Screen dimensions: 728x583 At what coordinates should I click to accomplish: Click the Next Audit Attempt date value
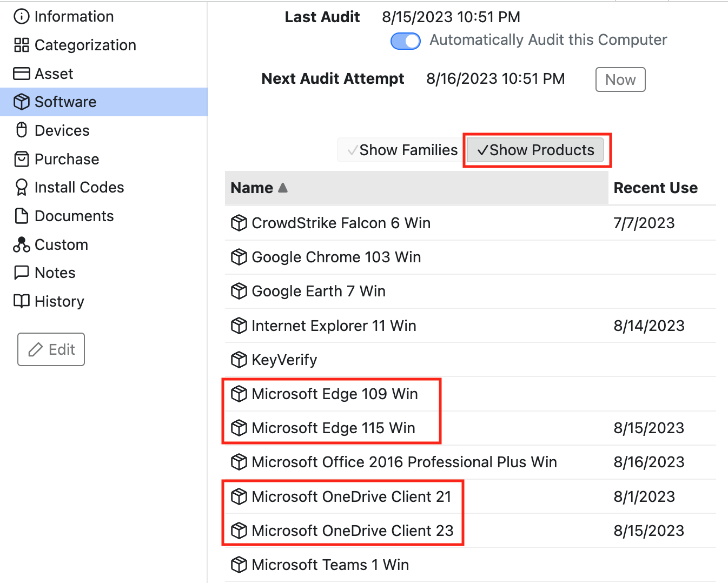(495, 79)
